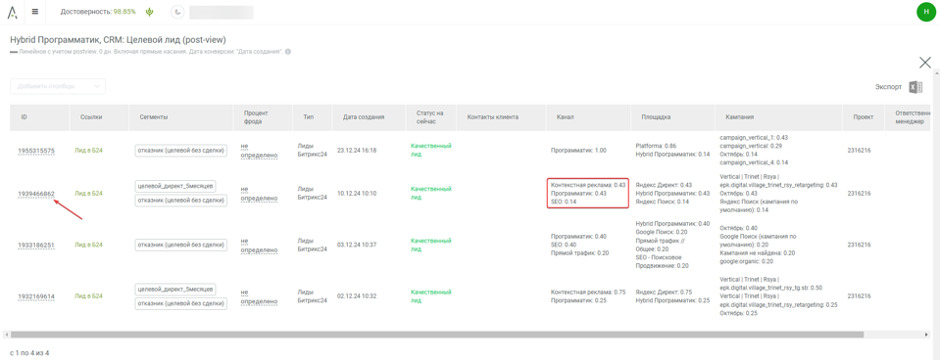941x360 pixels.
Task: Click the info icon after attribution description
Action: 288,52
